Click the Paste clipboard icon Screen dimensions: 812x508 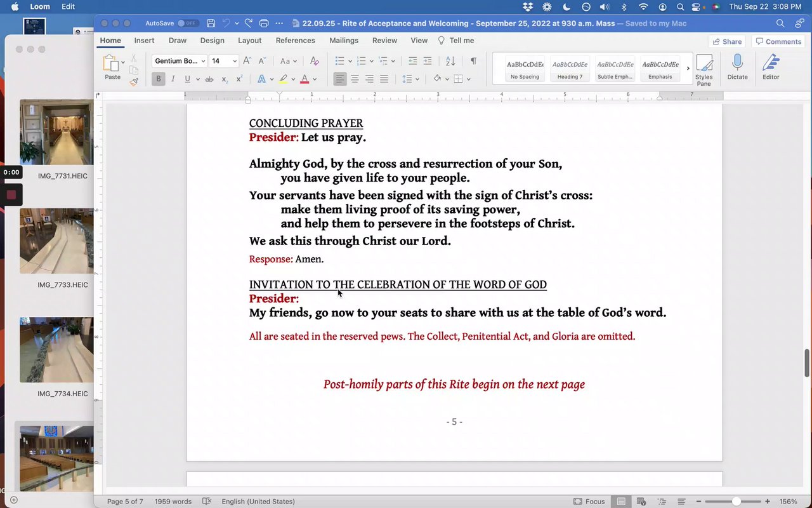(111, 63)
